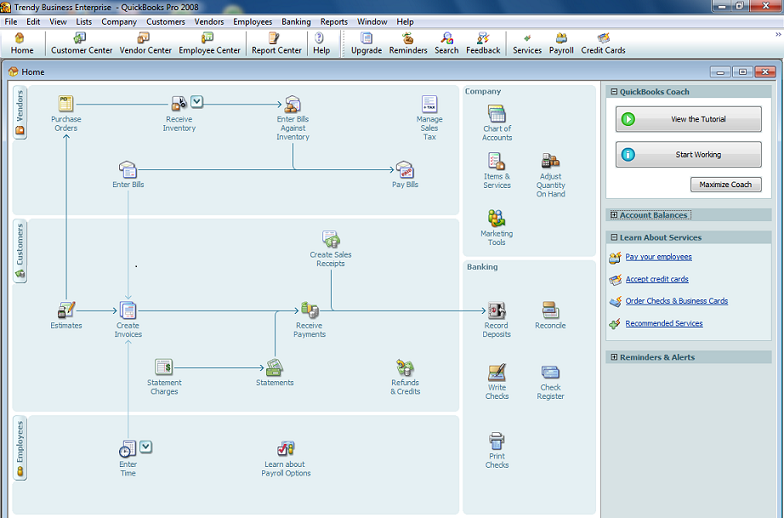Open Enter Bills Against Inventory

point(292,104)
